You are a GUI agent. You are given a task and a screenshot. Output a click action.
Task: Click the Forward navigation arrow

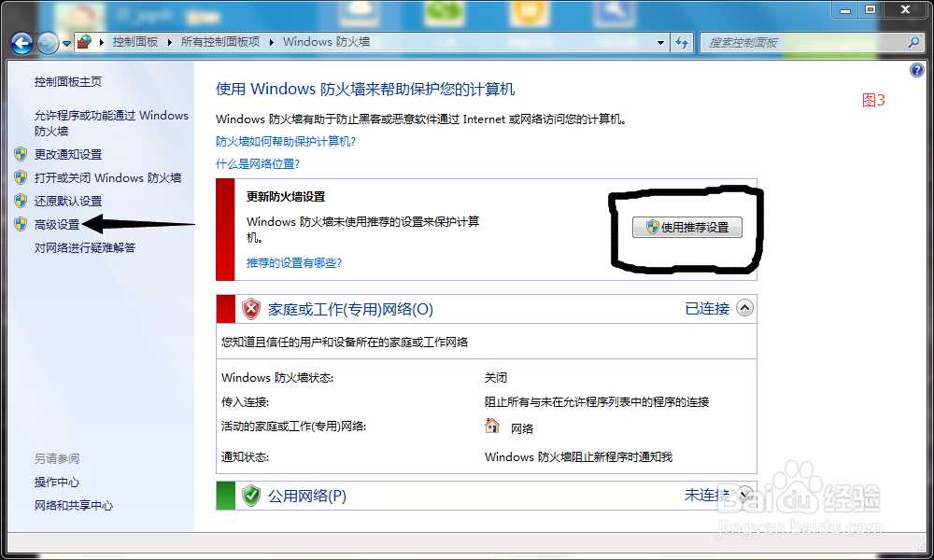(x=48, y=43)
